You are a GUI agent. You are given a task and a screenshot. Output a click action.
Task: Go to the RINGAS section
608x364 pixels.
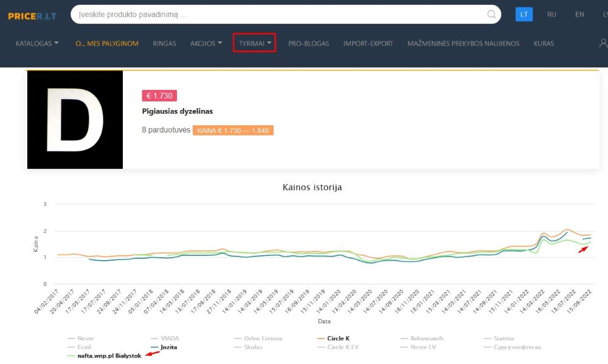tap(164, 43)
